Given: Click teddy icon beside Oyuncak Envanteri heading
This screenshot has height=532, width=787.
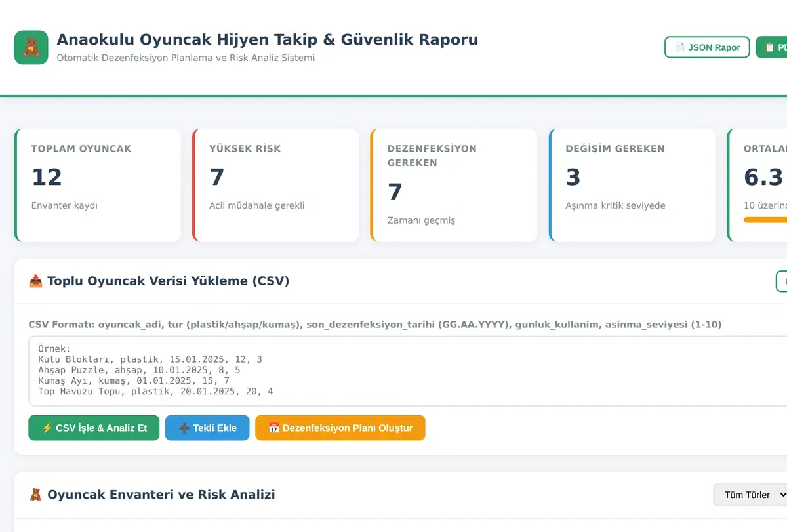Looking at the screenshot, I should [x=35, y=495].
